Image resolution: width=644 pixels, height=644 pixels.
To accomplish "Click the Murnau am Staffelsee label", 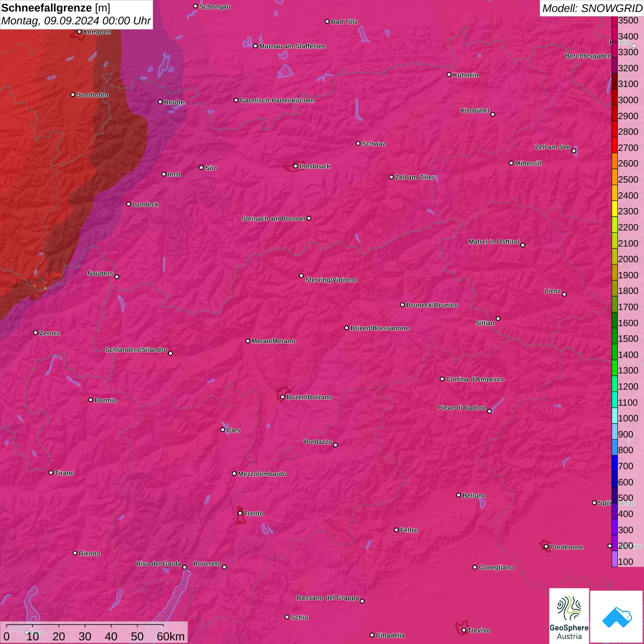I will coord(292,46).
